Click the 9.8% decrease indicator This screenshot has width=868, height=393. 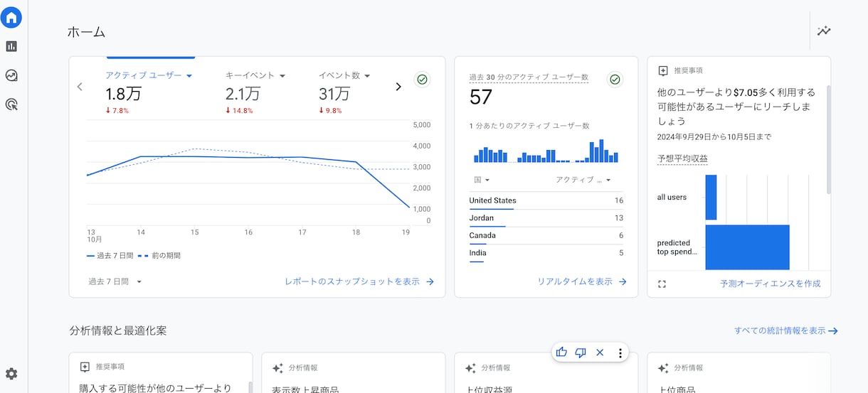pos(330,111)
